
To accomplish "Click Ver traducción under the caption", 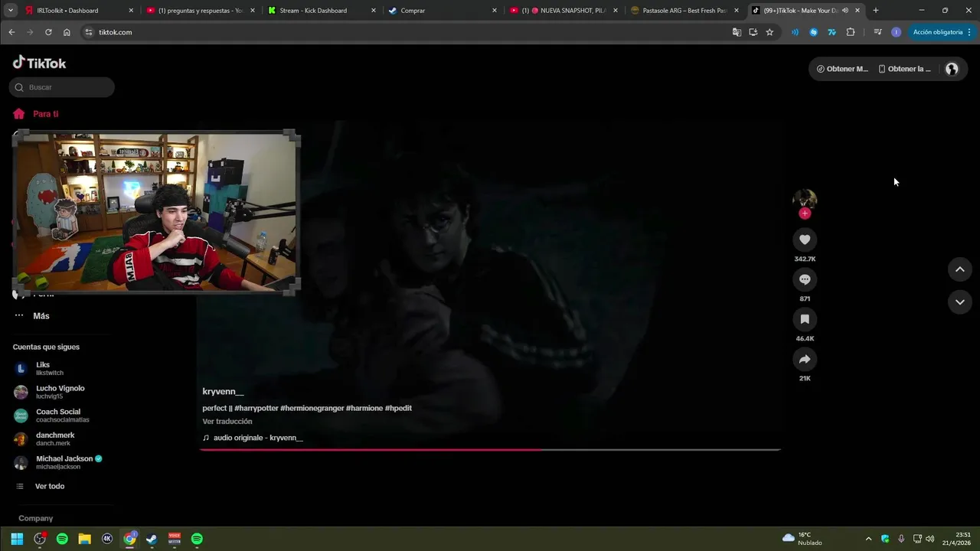I will (x=227, y=422).
